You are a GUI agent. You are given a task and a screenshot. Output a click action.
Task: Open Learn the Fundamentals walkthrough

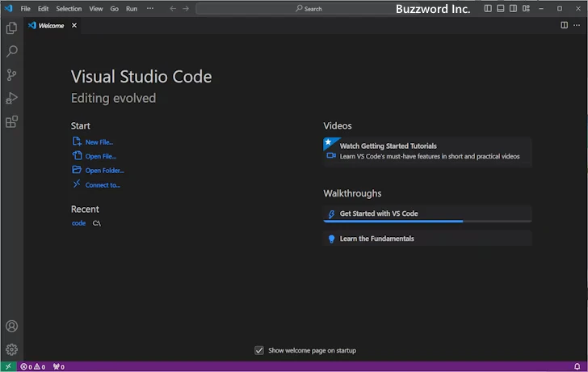tap(427, 239)
